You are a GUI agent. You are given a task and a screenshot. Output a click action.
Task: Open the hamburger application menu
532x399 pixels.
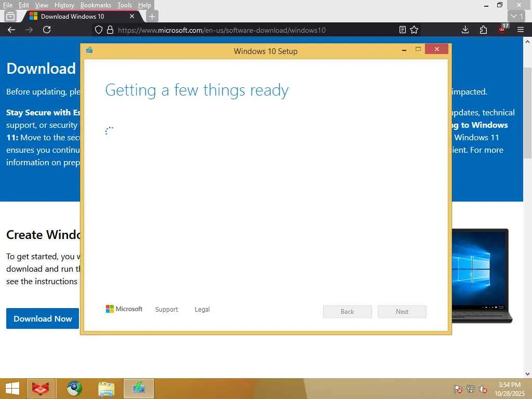pyautogui.click(x=521, y=30)
